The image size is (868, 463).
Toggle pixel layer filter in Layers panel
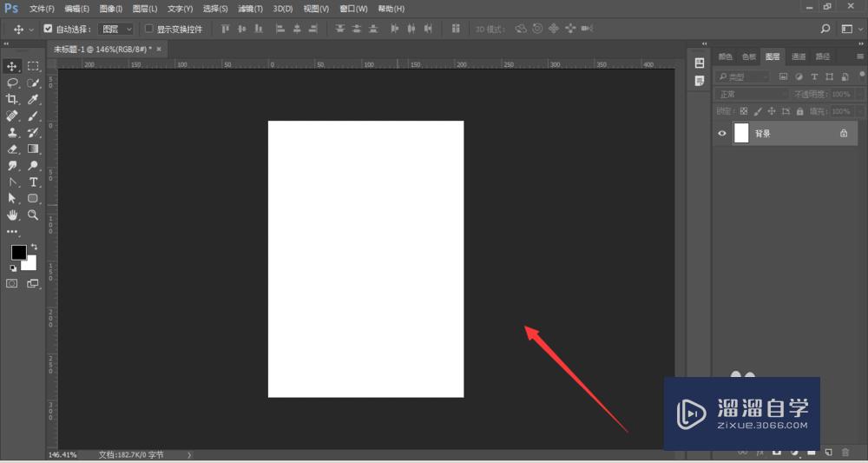[783, 77]
